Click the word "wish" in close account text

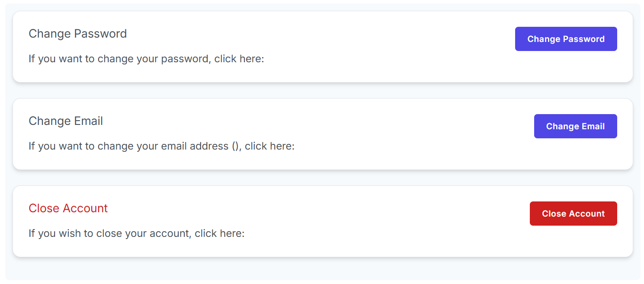(70, 233)
